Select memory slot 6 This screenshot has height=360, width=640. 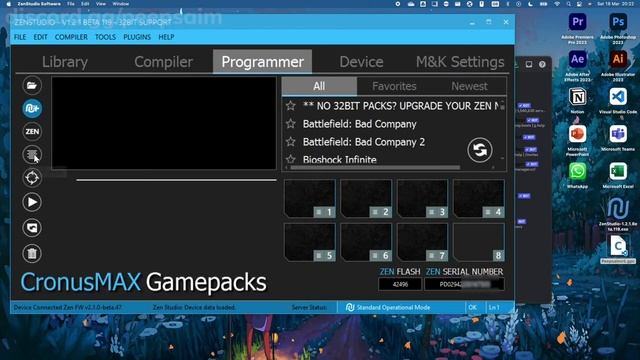(x=366, y=242)
